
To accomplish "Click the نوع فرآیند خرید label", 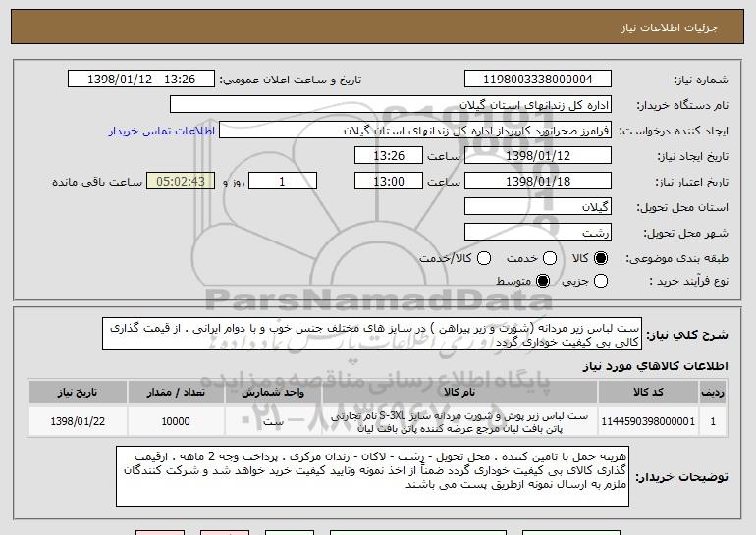I will pyautogui.click(x=689, y=281).
